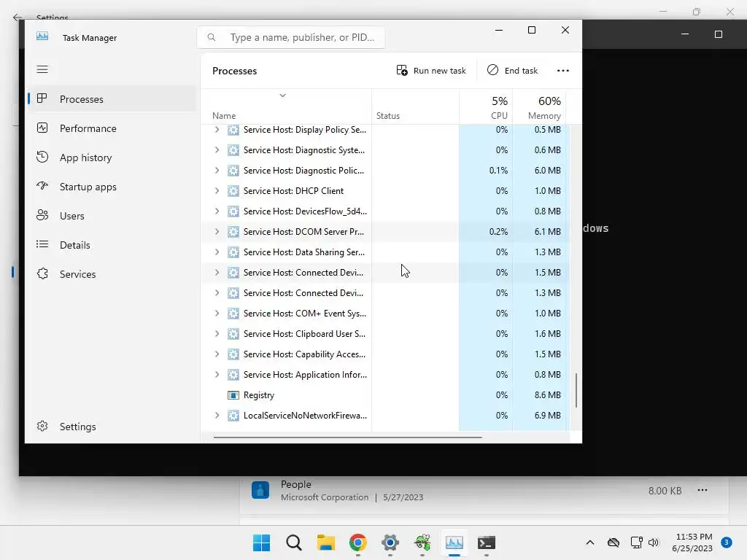747x560 pixels.
Task: Open the Services page
Action: pos(112,274)
